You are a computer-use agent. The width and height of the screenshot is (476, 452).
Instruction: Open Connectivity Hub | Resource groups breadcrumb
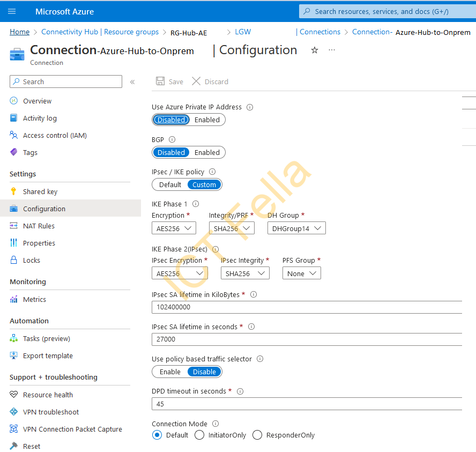(x=100, y=32)
